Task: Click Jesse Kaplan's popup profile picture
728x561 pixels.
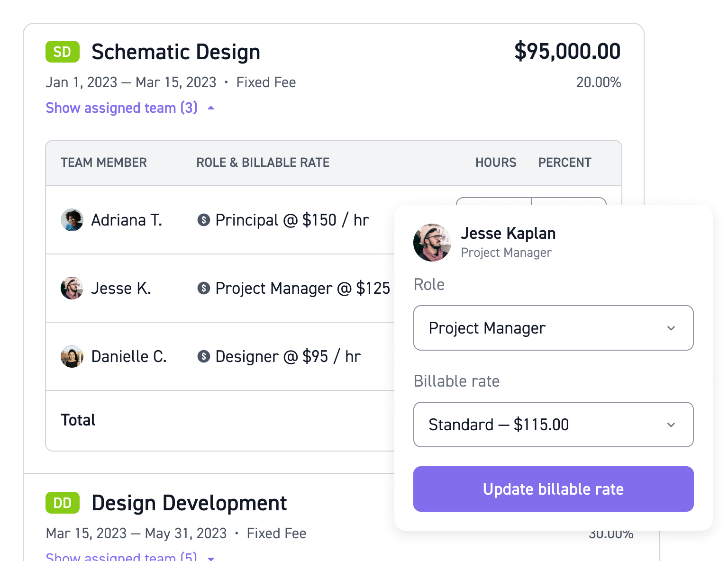Action: pos(432,243)
